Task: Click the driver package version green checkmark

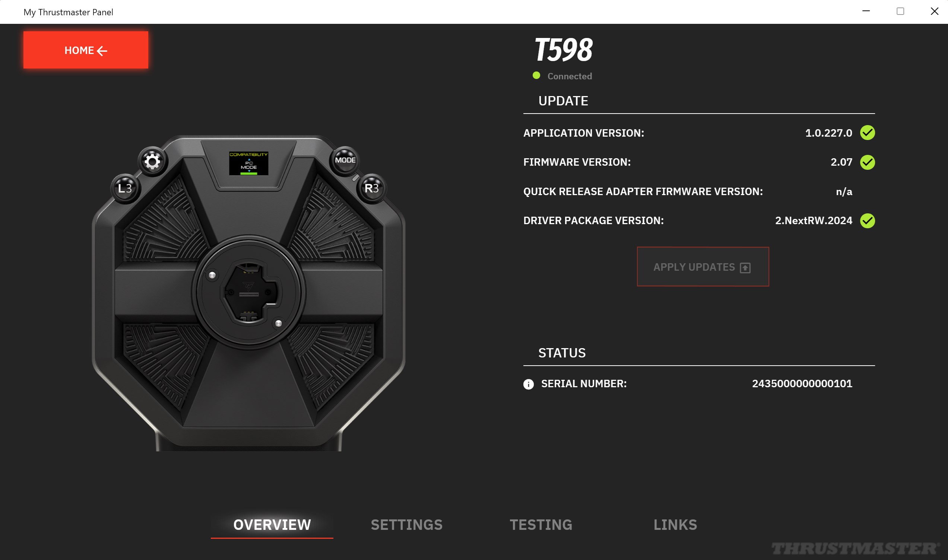Action: coord(867,221)
